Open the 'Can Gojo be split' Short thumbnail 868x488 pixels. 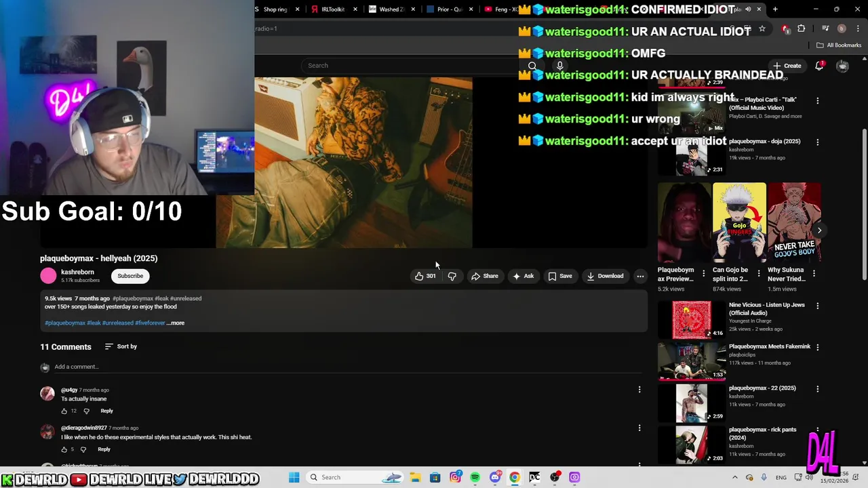click(x=739, y=222)
